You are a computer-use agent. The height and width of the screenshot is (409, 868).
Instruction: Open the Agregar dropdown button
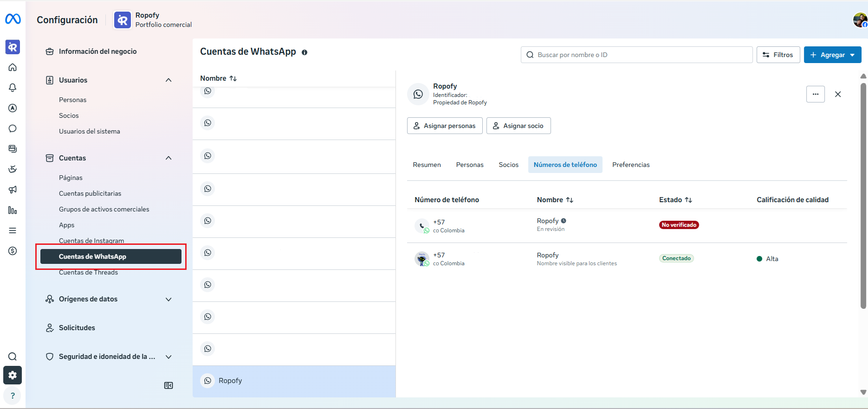[833, 55]
